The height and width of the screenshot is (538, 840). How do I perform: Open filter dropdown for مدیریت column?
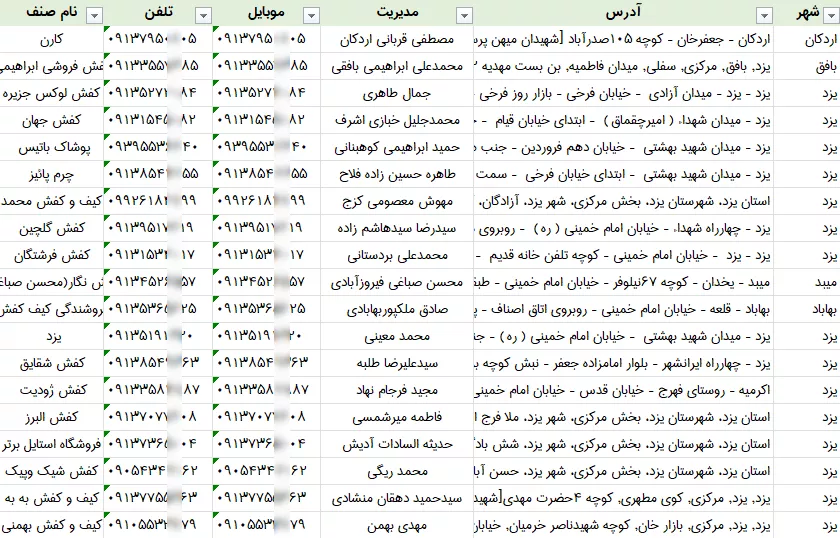coord(464,17)
